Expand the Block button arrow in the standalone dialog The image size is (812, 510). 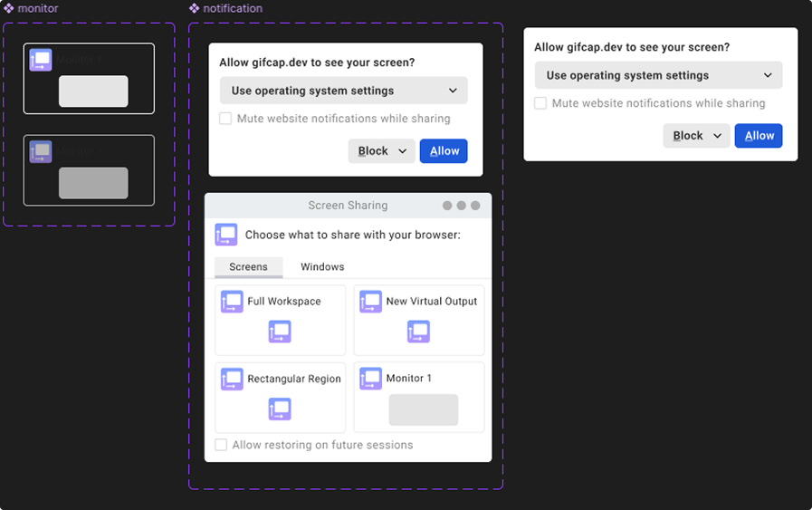(x=717, y=136)
